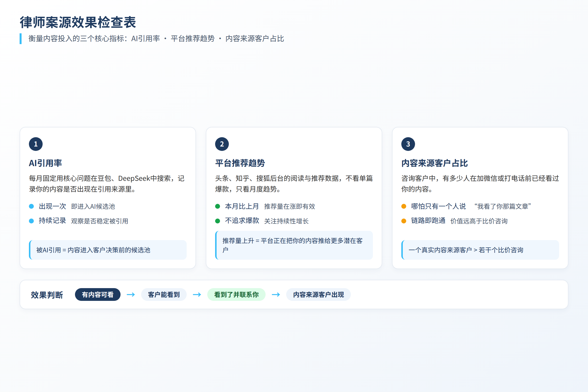This screenshot has height=392, width=588.
Task: Click the text 推荐量在涨即有效
Action: (x=290, y=207)
